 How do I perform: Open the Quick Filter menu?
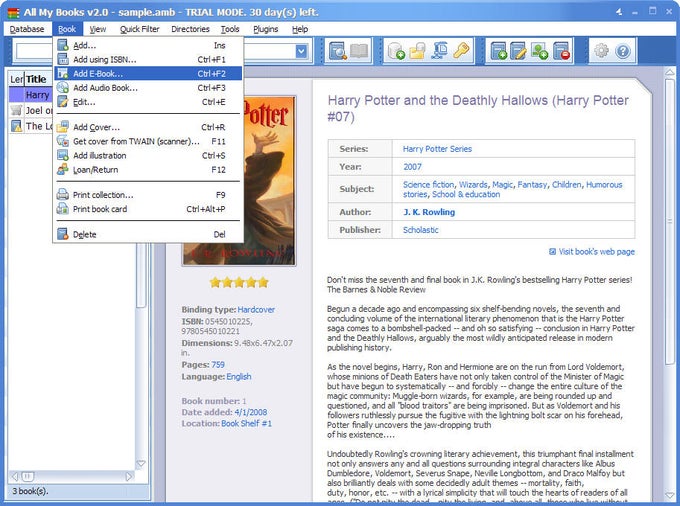pyautogui.click(x=140, y=29)
